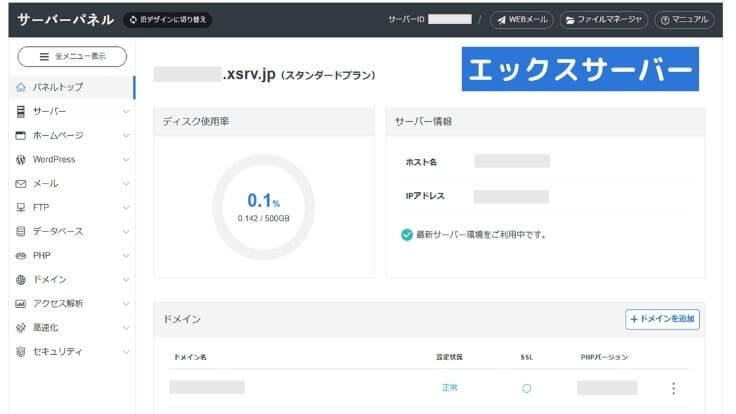Viewport: 736px width, 414px height.
Task: Expand the サーバー menu chevron
Action: tap(126, 112)
